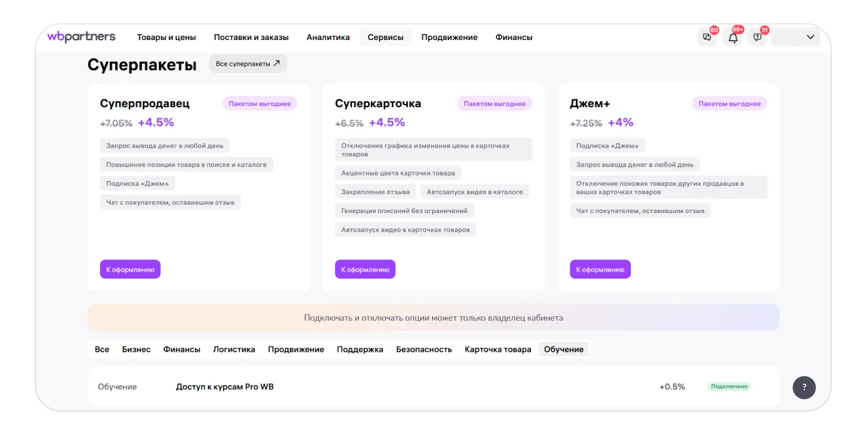Click the Доступ к курсам Pro WB option

(x=225, y=387)
